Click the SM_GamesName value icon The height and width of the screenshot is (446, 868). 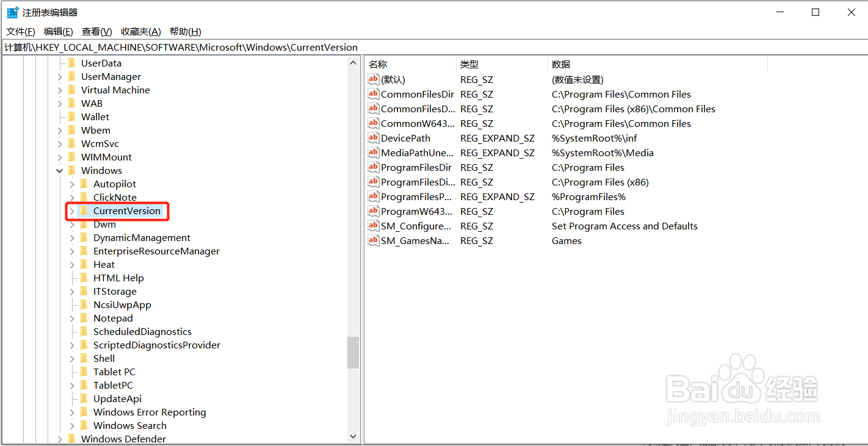[374, 240]
